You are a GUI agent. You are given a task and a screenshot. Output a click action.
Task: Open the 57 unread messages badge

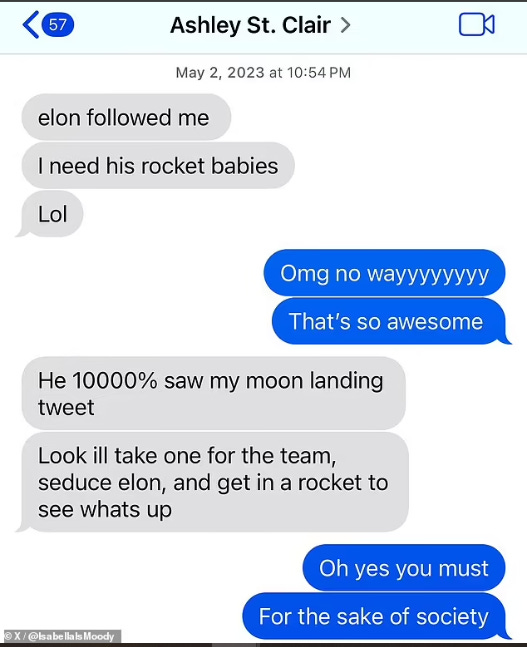click(x=58, y=25)
